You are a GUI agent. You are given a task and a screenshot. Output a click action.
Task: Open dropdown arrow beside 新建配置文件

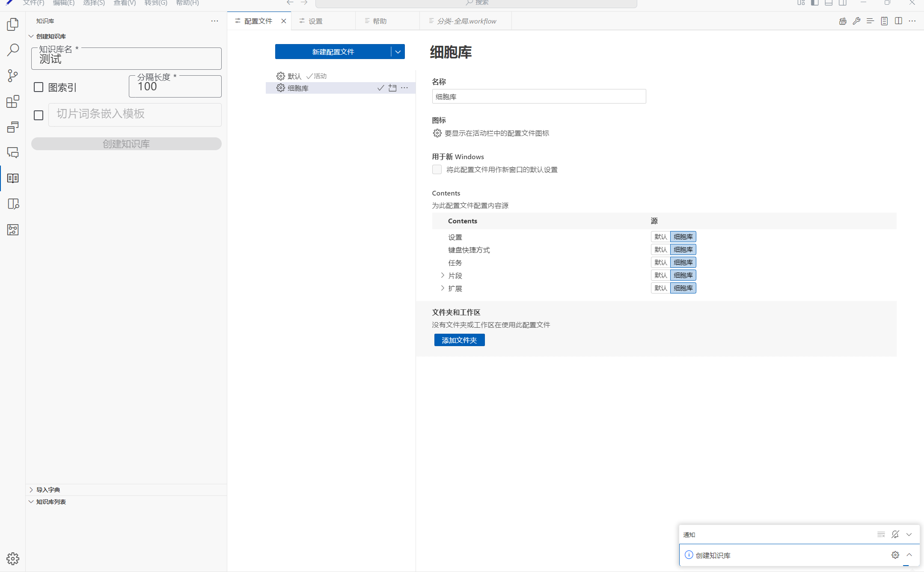click(398, 52)
